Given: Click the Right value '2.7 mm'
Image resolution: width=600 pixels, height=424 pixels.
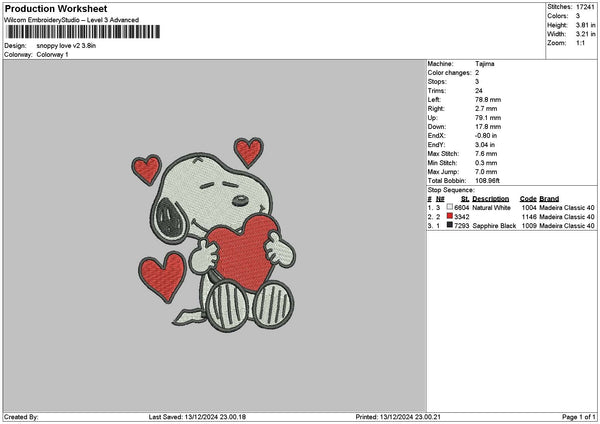Looking at the screenshot, I should (486, 109).
